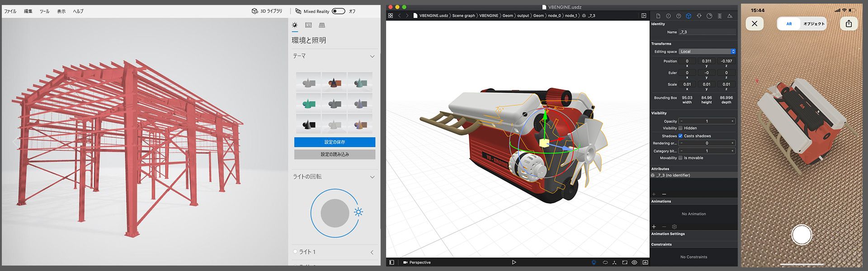Viewport: 868px width, 271px height.
Task: Switch to the オブジェクト mode on phone
Action: click(x=814, y=24)
